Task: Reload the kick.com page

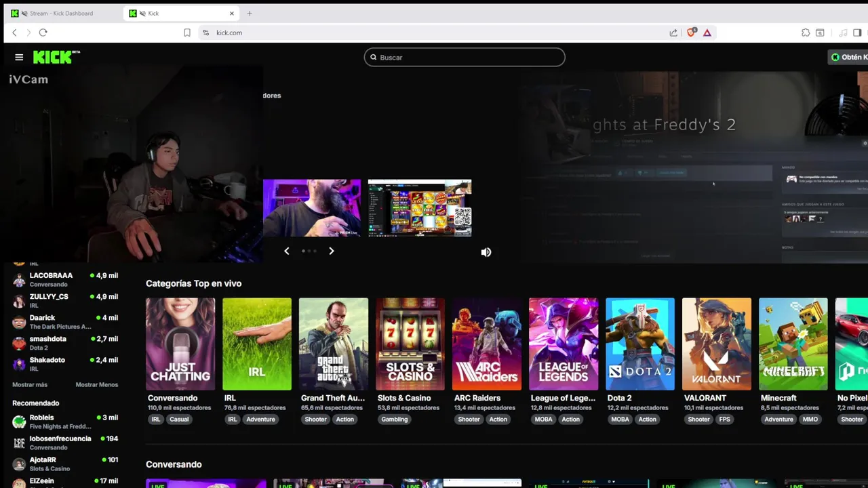Action: point(43,33)
